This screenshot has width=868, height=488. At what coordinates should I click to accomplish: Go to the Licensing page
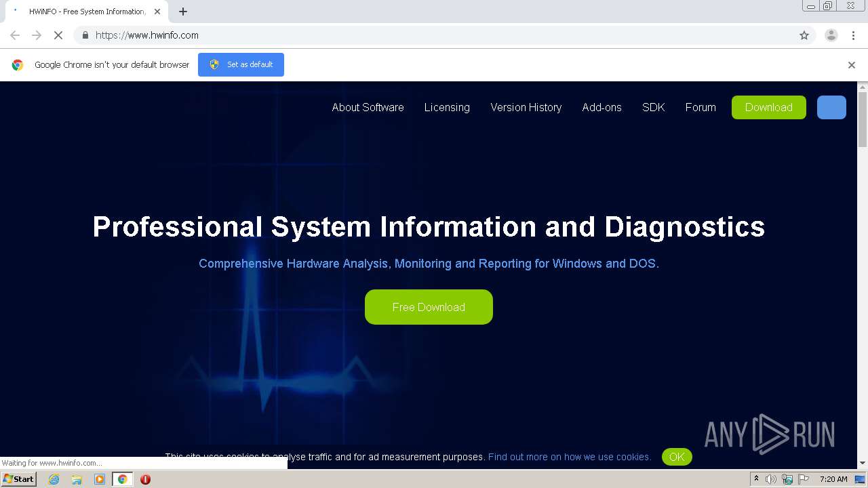[x=447, y=107]
